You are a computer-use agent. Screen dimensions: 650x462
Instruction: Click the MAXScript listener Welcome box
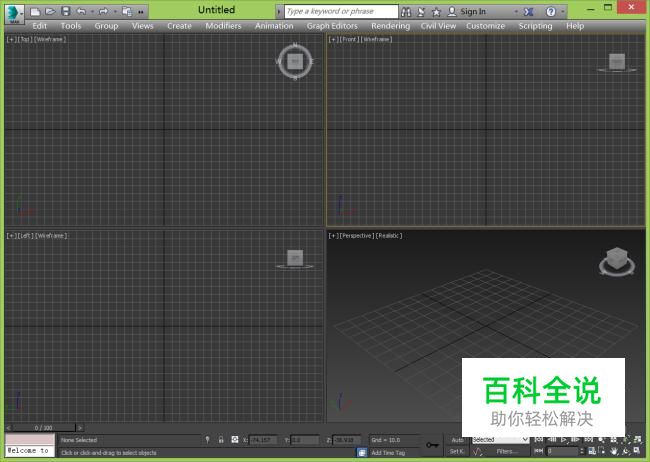pos(30,451)
